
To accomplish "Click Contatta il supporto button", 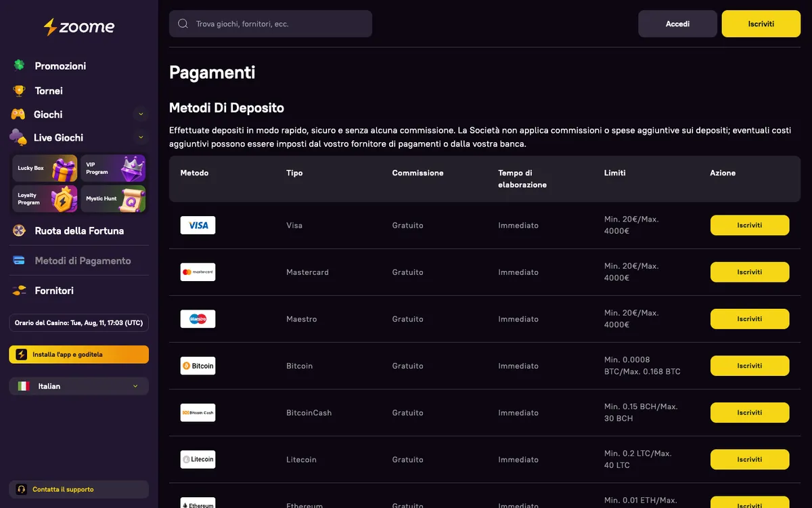I will point(78,489).
